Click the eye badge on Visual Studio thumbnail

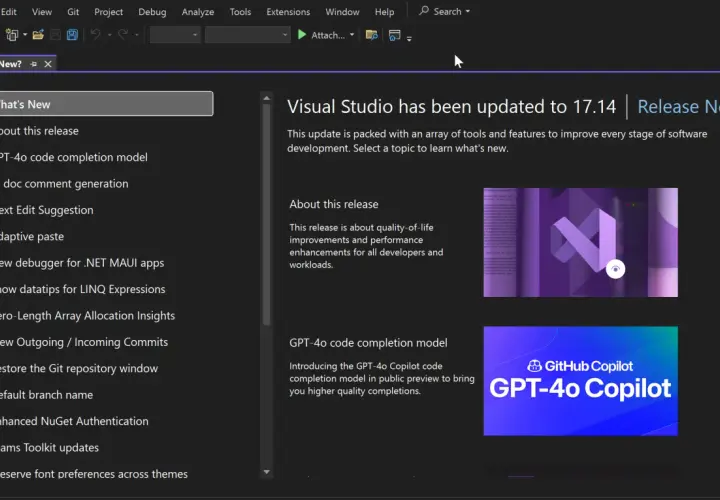(x=615, y=270)
